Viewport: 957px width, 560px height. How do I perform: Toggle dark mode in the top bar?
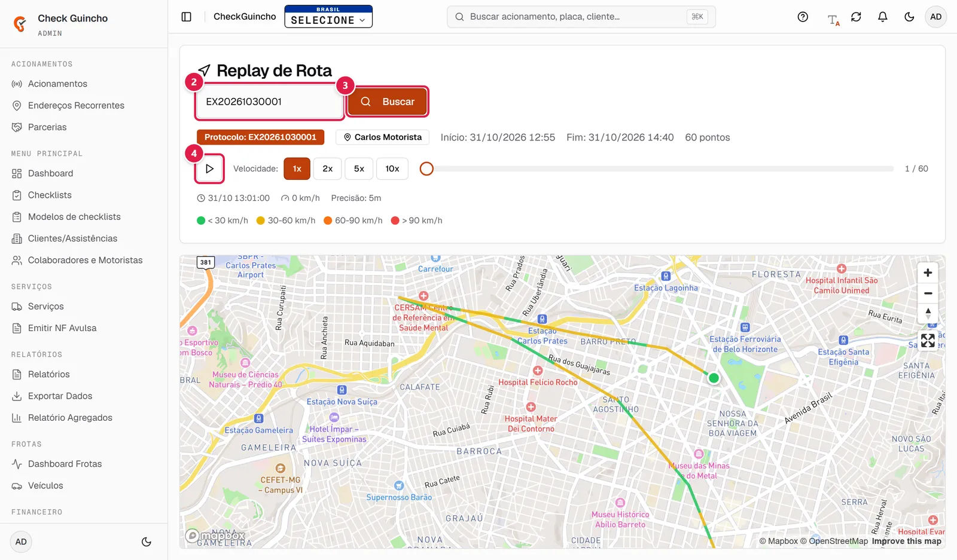tap(909, 17)
